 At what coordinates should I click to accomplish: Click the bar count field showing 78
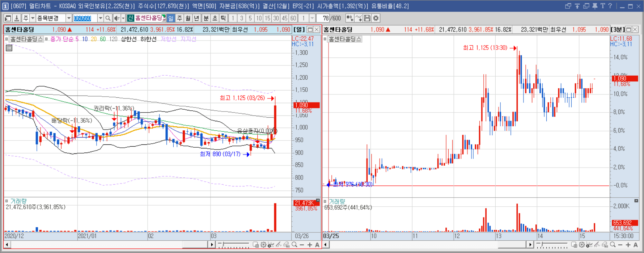[x=323, y=18]
